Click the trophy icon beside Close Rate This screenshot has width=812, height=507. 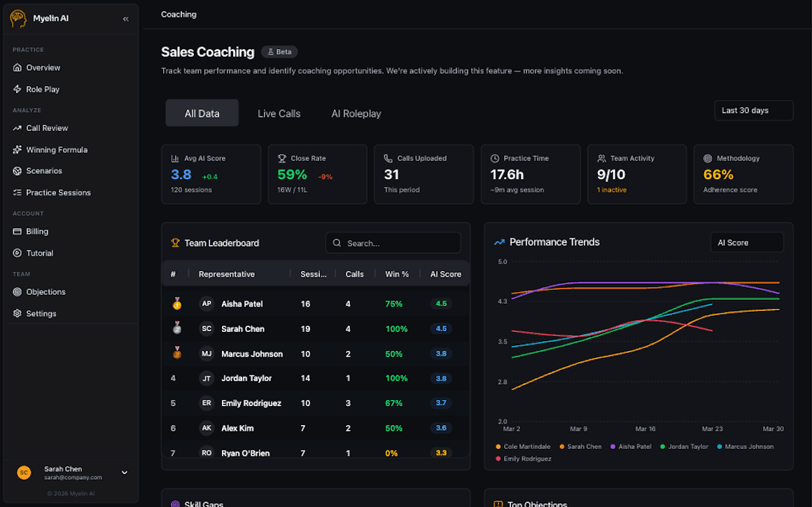[281, 158]
